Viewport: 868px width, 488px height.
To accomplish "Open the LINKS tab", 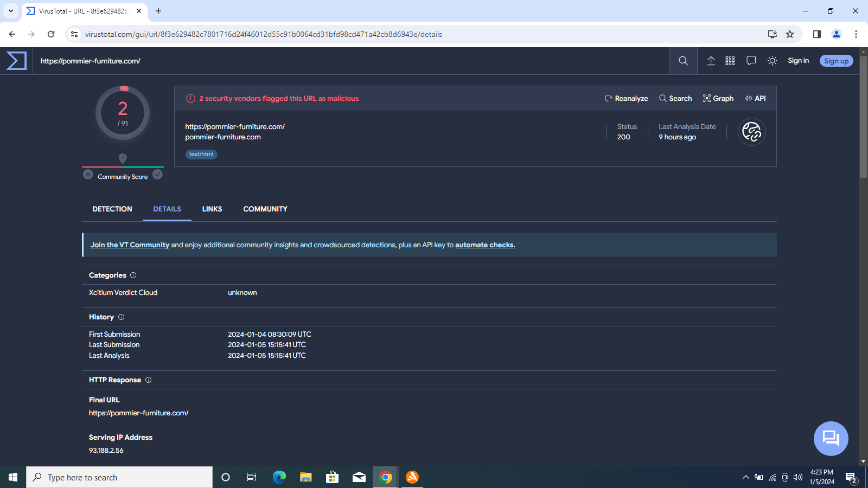I will tap(212, 209).
